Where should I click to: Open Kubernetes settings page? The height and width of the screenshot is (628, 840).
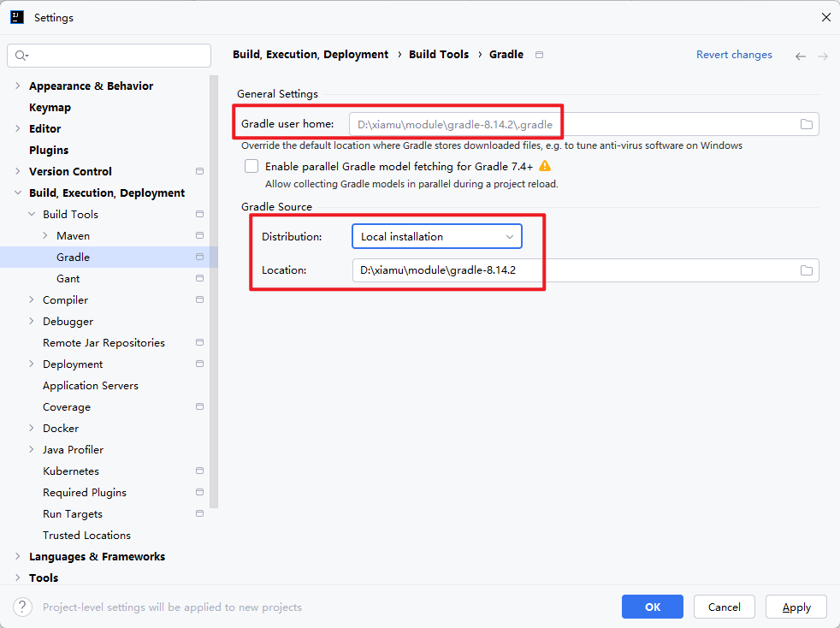click(x=71, y=471)
